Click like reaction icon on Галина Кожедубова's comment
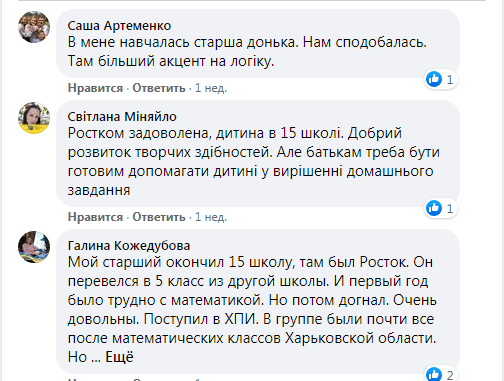Image resolution: width=504 pixels, height=381 pixels. pos(434,375)
